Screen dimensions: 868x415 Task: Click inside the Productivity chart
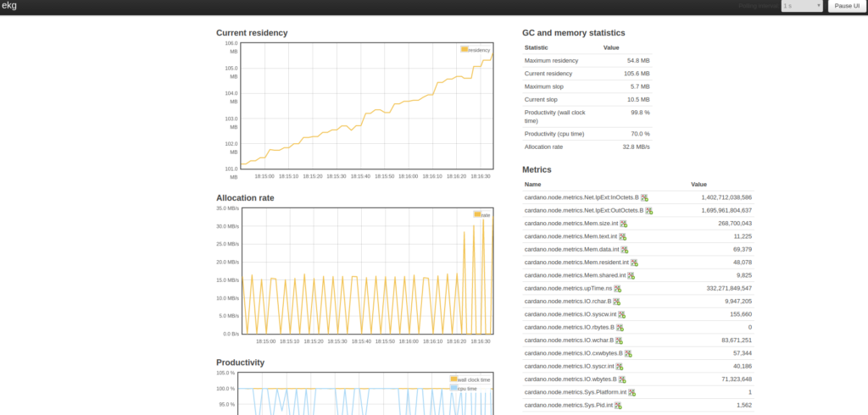point(366,394)
